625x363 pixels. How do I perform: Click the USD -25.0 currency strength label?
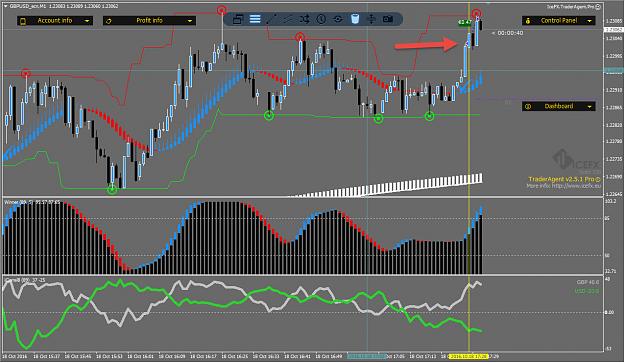click(x=587, y=291)
